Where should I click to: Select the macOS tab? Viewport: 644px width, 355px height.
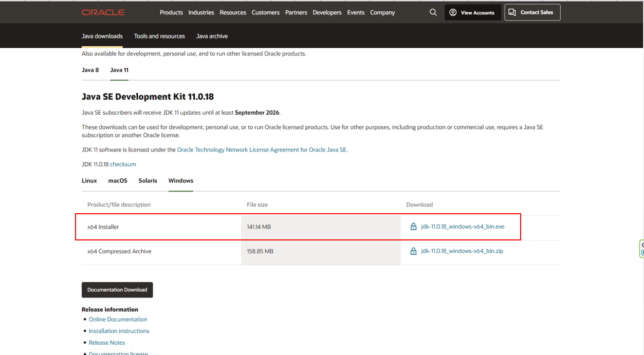point(118,181)
